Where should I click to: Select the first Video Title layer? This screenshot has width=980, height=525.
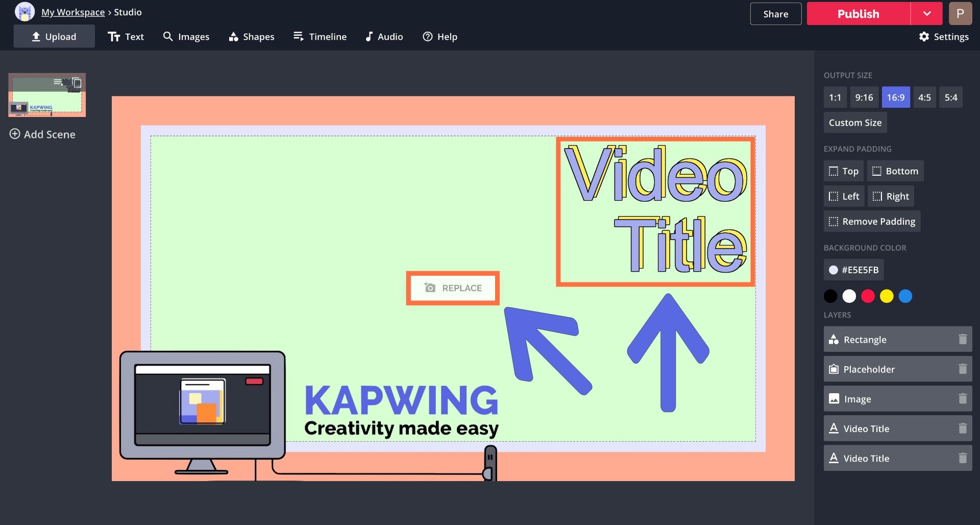tap(898, 428)
